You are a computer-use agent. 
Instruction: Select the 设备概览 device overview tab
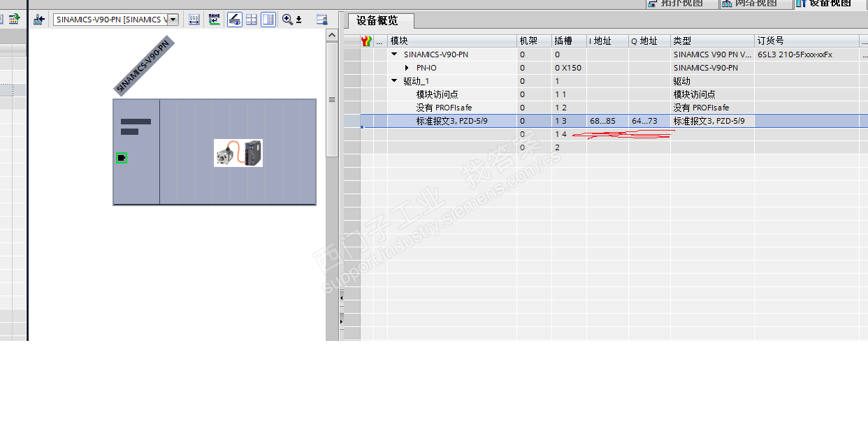381,21
